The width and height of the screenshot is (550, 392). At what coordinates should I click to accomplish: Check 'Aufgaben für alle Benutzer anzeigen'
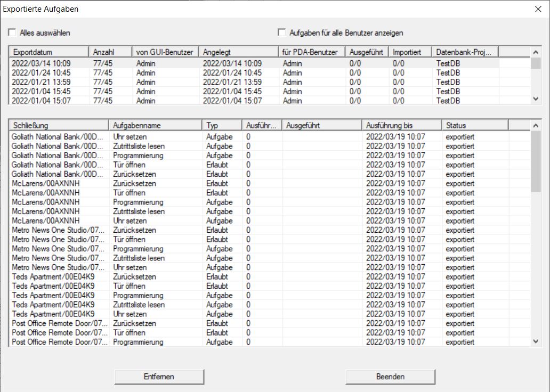[282, 32]
